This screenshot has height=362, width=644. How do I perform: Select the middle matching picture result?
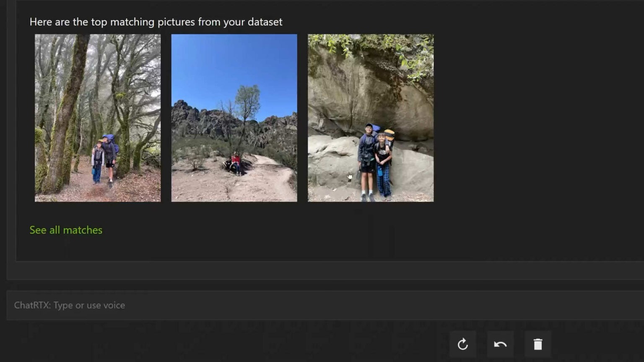234,118
